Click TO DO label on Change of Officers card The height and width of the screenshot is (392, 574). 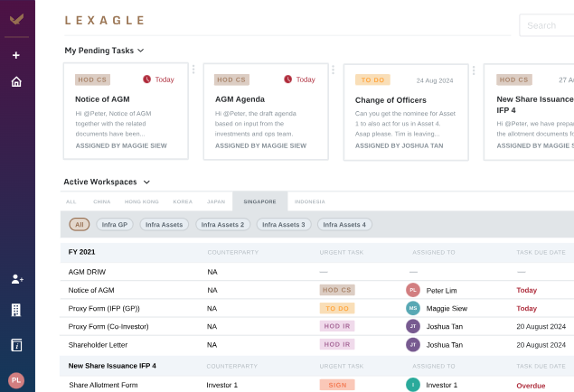coord(372,79)
